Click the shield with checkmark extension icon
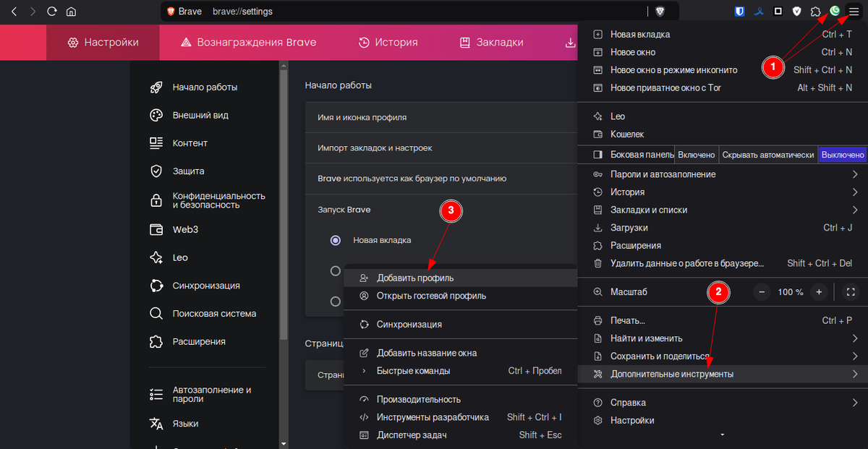 click(x=797, y=12)
